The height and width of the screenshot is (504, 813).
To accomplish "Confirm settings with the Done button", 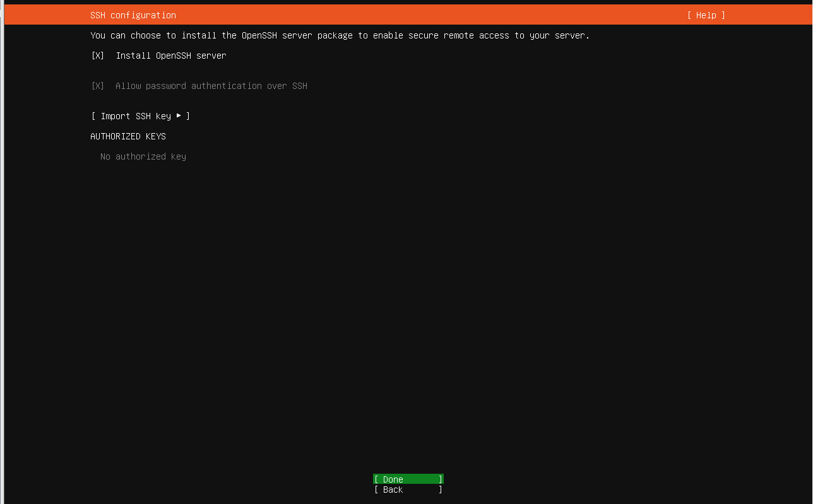I will [408, 479].
